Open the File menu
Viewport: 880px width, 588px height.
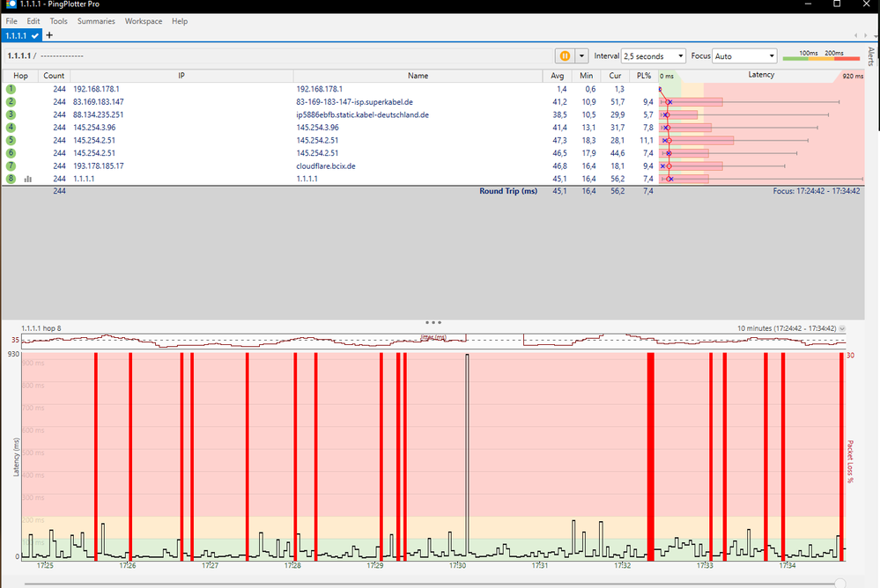(x=11, y=21)
